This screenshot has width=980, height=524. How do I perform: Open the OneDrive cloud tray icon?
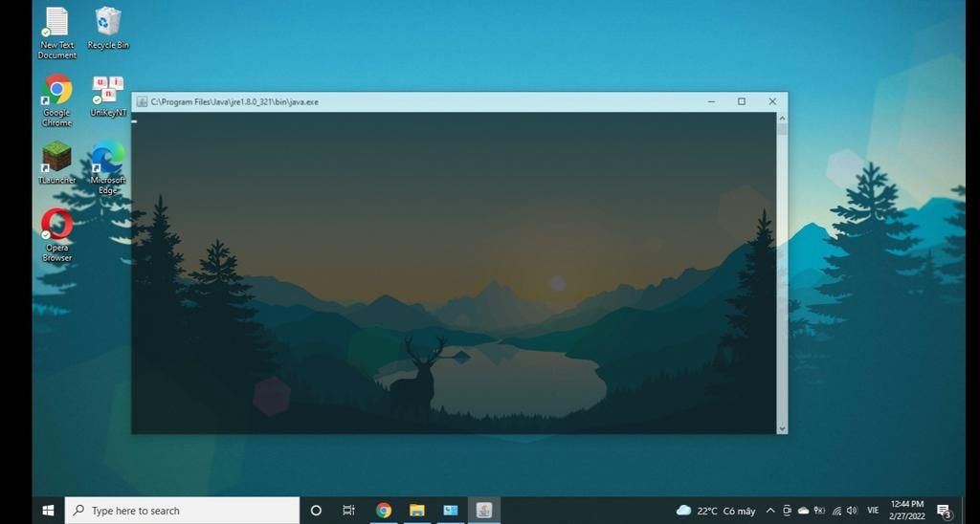(804, 511)
